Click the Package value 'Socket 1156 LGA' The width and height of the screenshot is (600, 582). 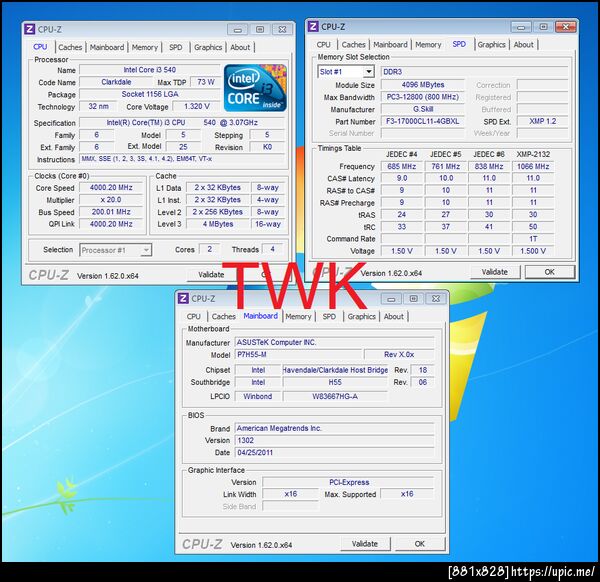[150, 94]
